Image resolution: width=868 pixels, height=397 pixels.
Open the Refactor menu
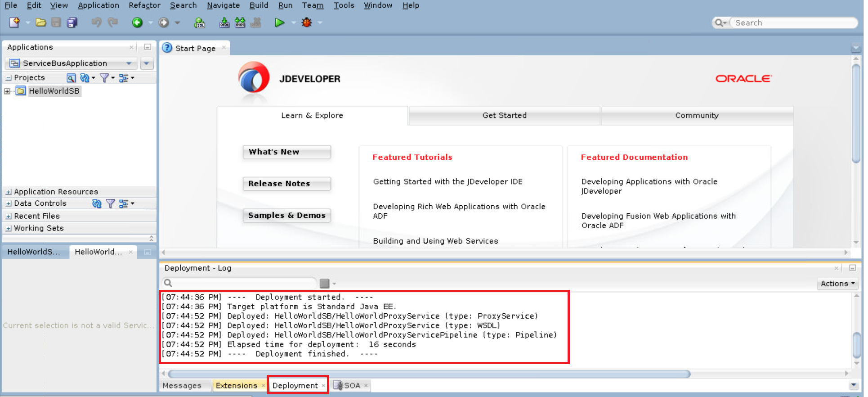(x=144, y=5)
